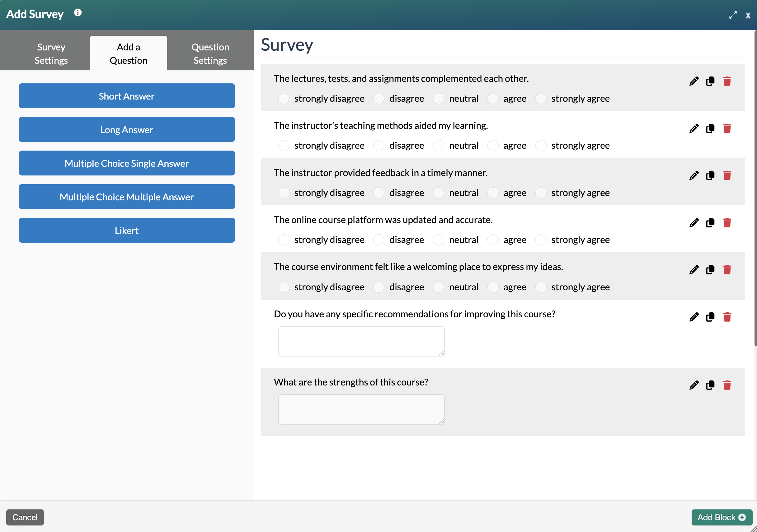Screen dimensions: 757x532
Task: Add a Multiple Choice Multiple Answer question
Action: click(x=127, y=197)
